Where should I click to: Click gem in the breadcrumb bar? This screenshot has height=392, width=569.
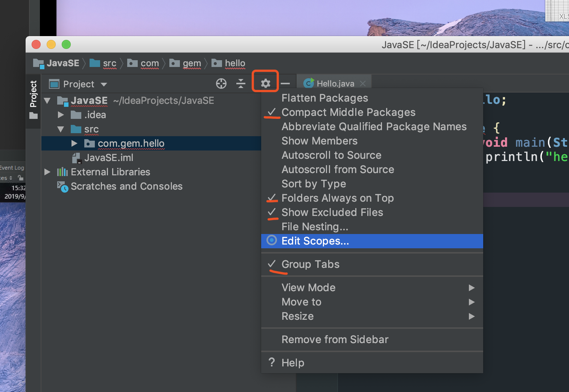click(x=192, y=64)
